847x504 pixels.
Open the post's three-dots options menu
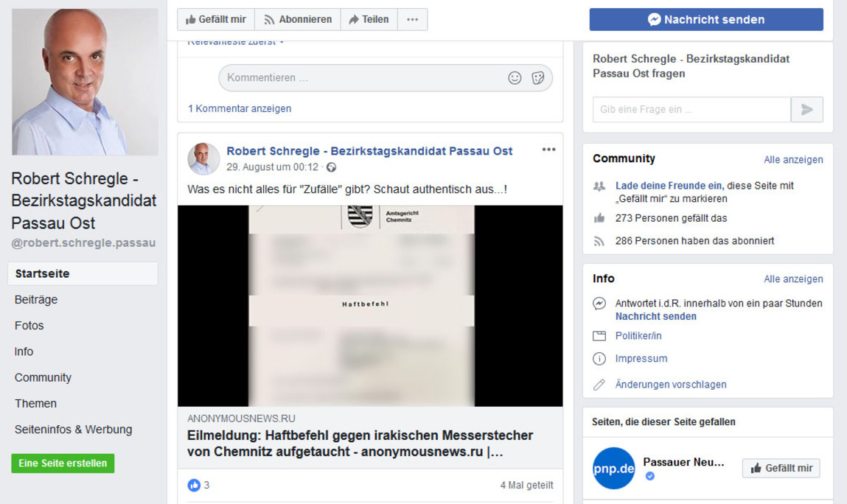tap(549, 150)
